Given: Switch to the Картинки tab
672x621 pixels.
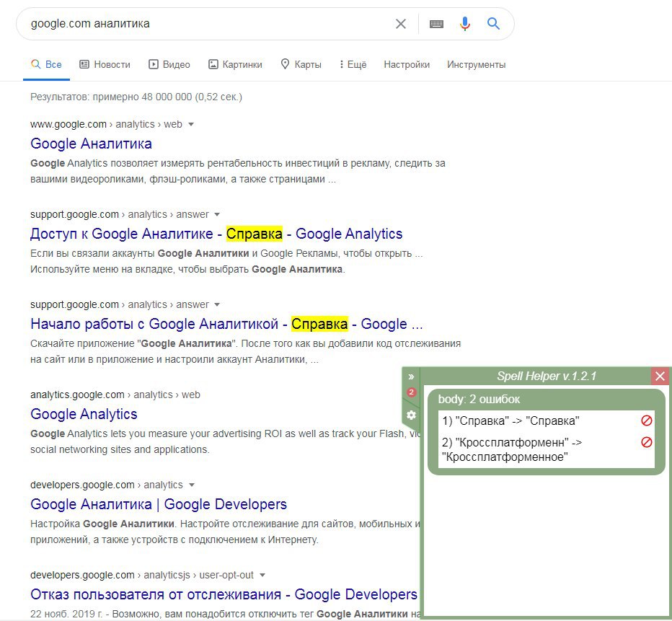Looking at the screenshot, I should point(235,65).
